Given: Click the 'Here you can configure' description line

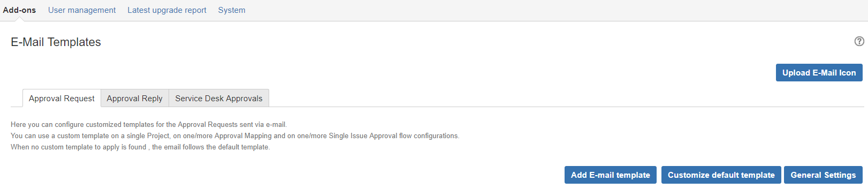Looking at the screenshot, I should tap(149, 125).
